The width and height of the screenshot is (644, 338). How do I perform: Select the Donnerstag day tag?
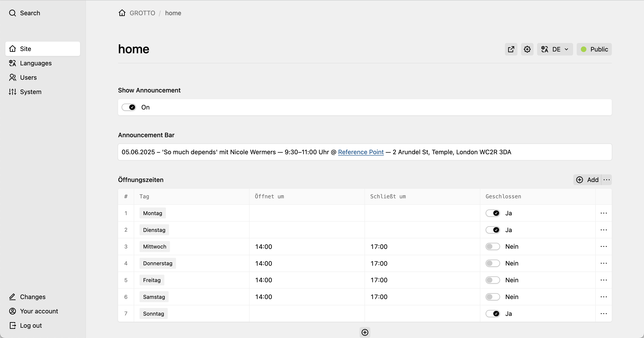pos(157,263)
